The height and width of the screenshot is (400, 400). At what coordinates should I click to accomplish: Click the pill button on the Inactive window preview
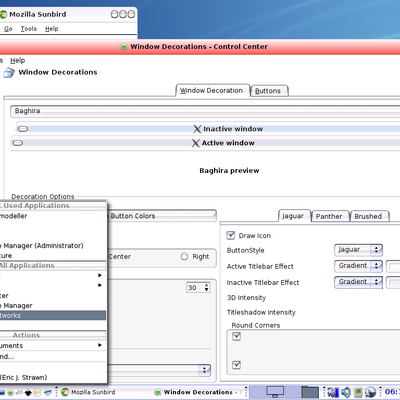point(23,129)
